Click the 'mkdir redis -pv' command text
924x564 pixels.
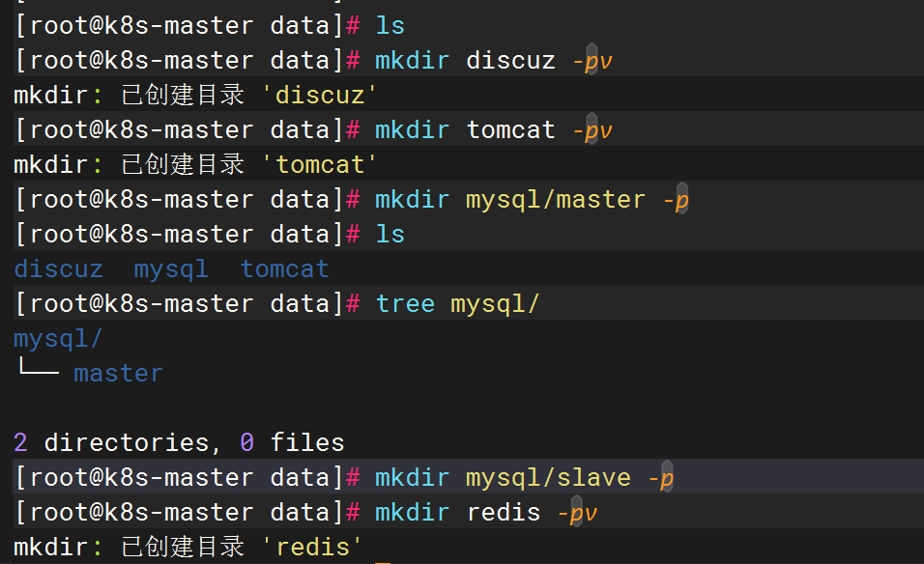[486, 513]
